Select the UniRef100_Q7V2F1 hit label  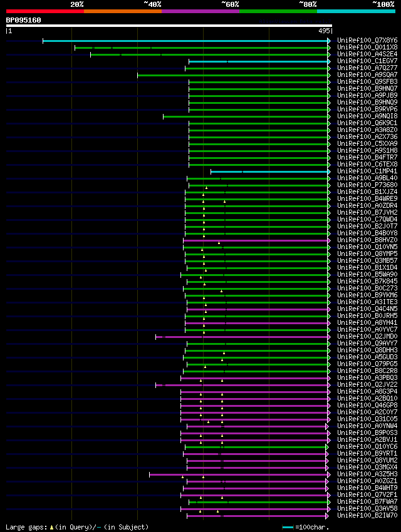(x=367, y=494)
